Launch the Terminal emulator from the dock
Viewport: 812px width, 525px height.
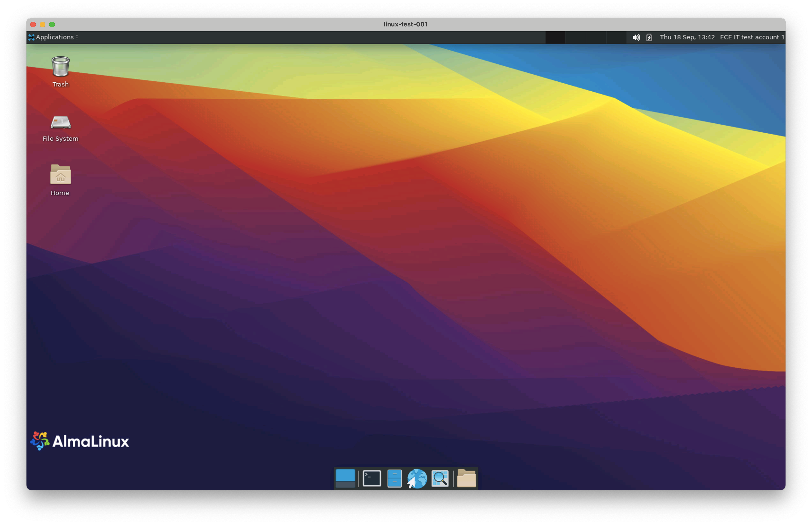tap(371, 478)
